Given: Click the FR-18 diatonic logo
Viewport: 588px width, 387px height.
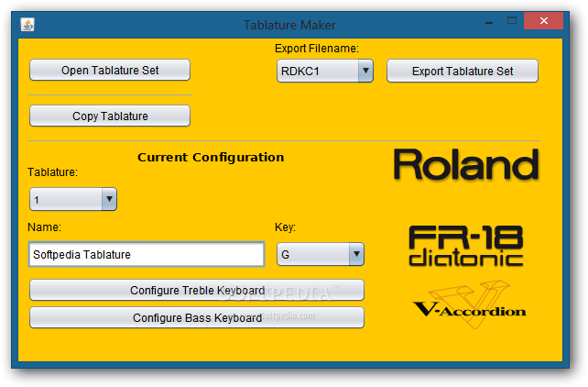Looking at the screenshot, I should click(x=466, y=246).
